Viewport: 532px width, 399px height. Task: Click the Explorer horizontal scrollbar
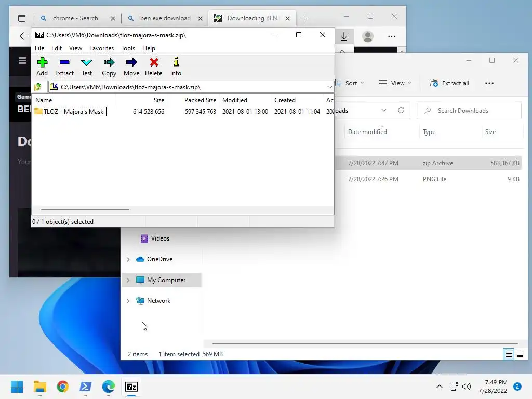point(365,344)
